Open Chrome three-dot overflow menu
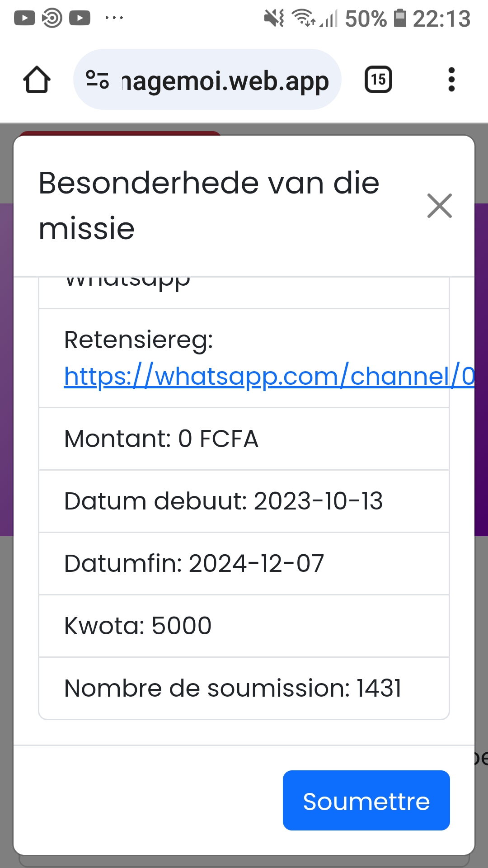The image size is (488, 868). pyautogui.click(x=451, y=80)
